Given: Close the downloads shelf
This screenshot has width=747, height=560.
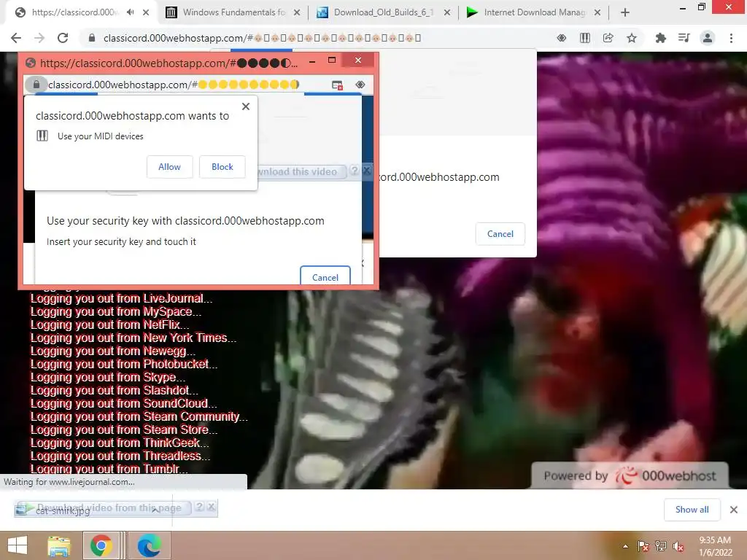Looking at the screenshot, I should 734,510.
